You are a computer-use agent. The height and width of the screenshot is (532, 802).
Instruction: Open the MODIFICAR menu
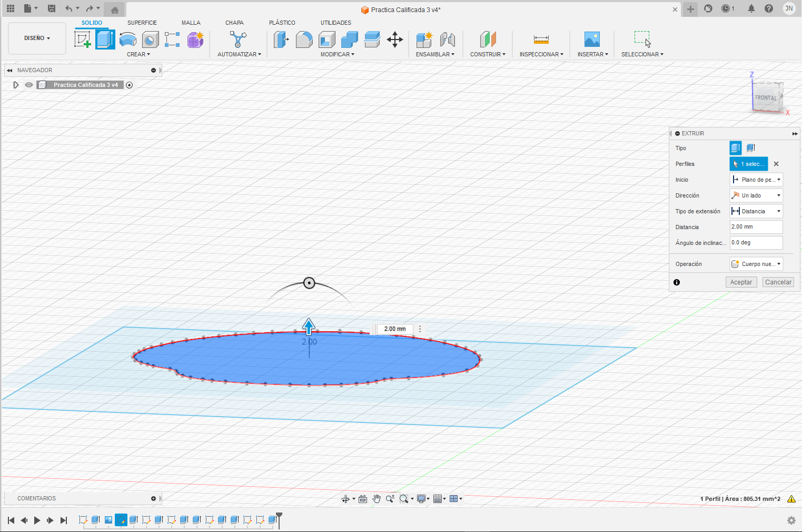tap(338, 54)
